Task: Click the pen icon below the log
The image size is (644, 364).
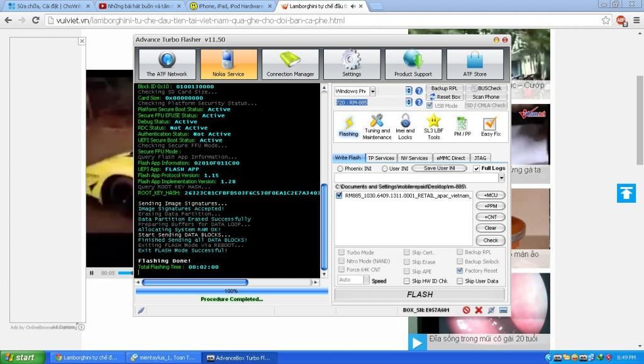Action: click(141, 310)
